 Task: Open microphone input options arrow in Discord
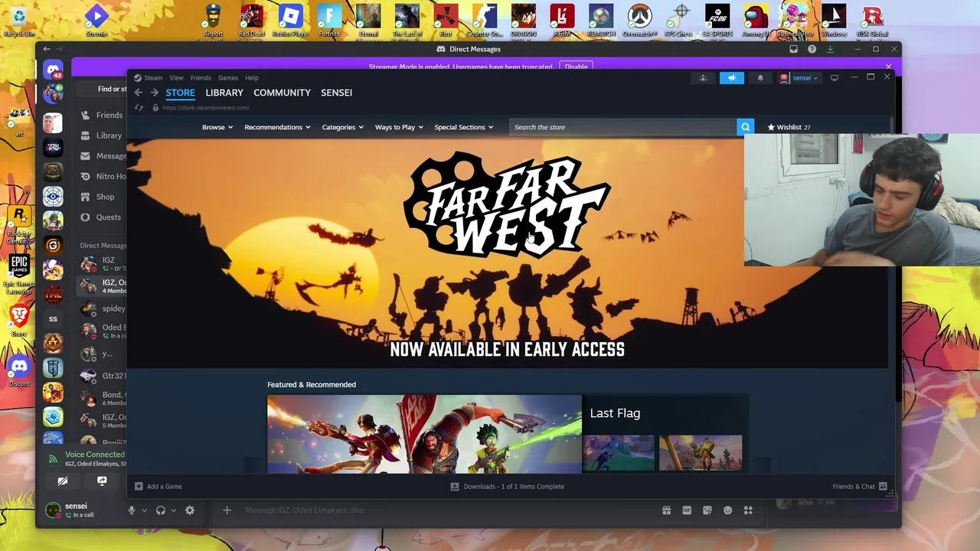tap(143, 510)
